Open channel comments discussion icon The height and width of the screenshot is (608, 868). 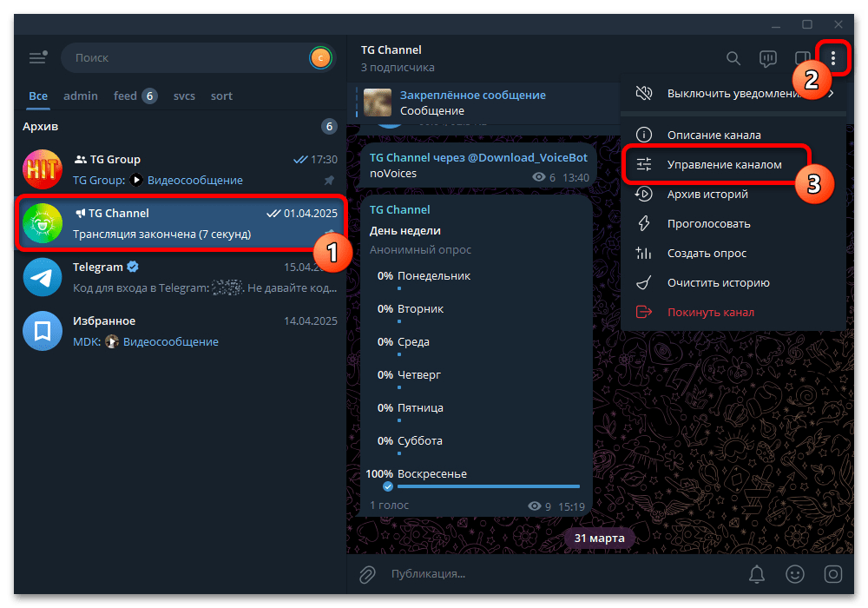click(x=768, y=58)
